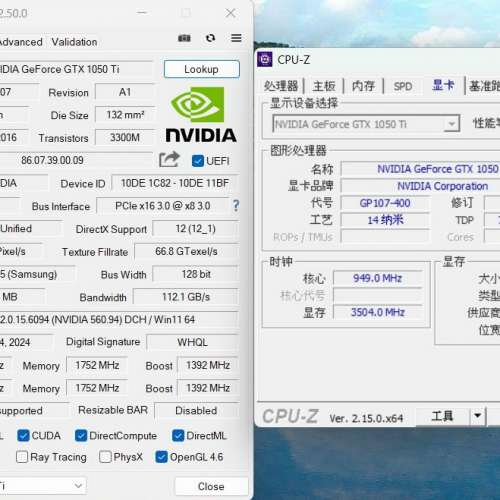Image resolution: width=500 pixels, height=500 pixels.
Task: Click the Device ID value field
Action: pos(175,183)
